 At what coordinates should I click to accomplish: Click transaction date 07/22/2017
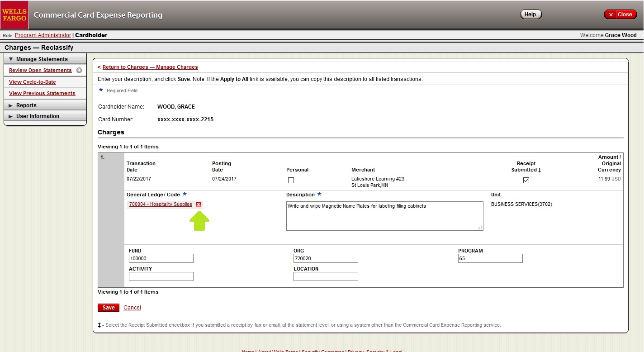[x=139, y=179]
